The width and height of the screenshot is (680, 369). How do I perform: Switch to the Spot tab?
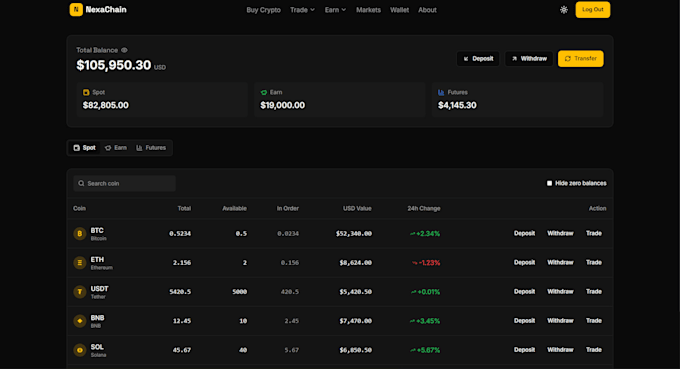[x=85, y=148]
